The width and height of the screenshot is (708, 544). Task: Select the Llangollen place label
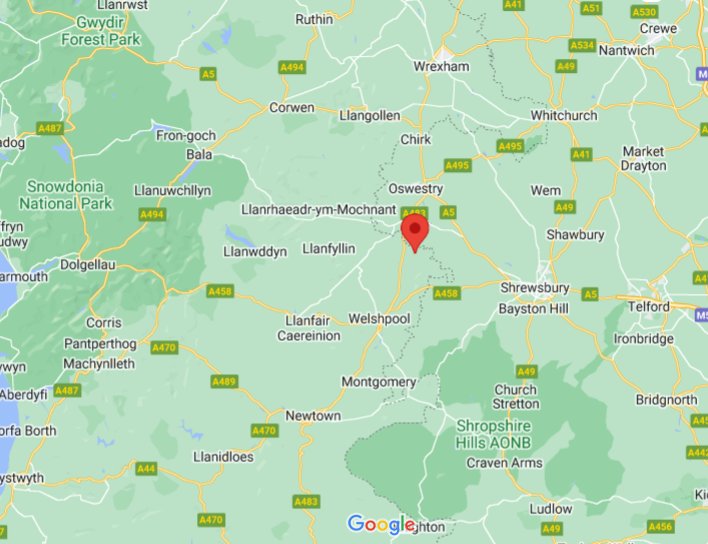(x=370, y=116)
